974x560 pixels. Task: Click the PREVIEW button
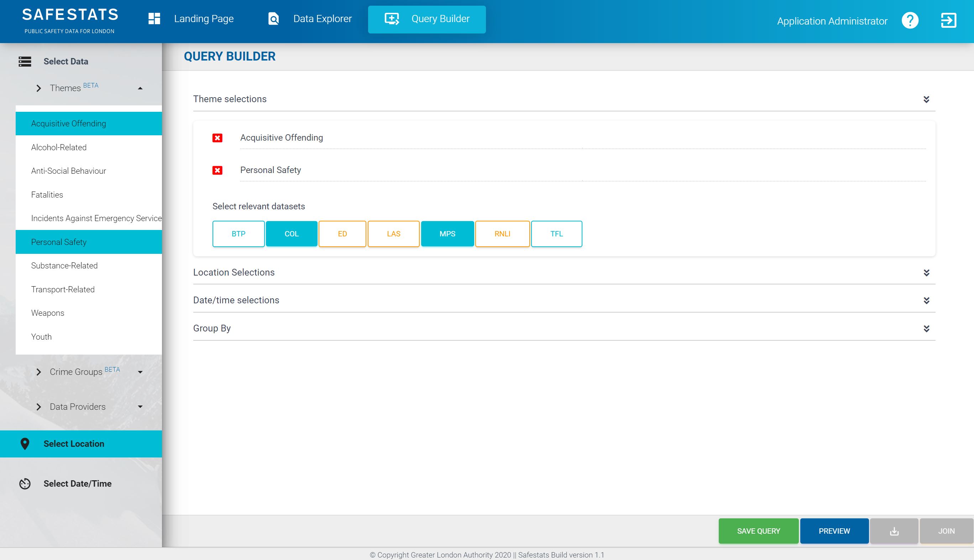(834, 531)
